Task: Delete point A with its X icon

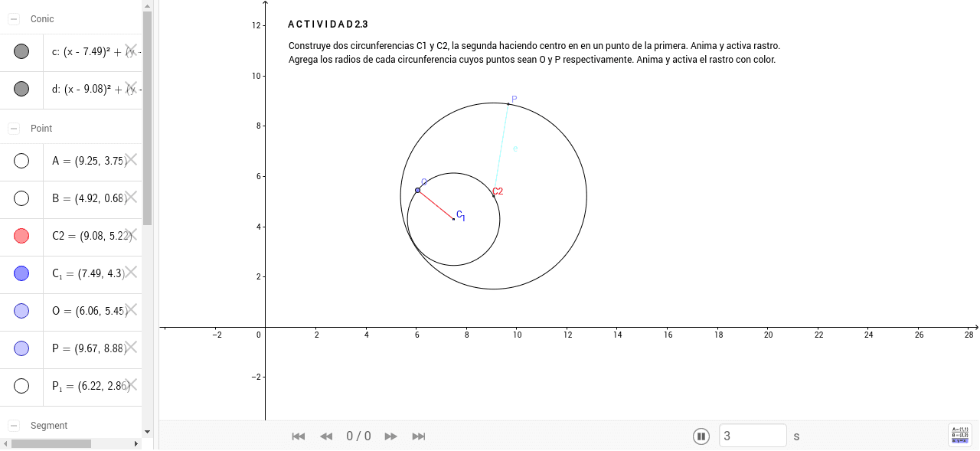Action: 131,159
